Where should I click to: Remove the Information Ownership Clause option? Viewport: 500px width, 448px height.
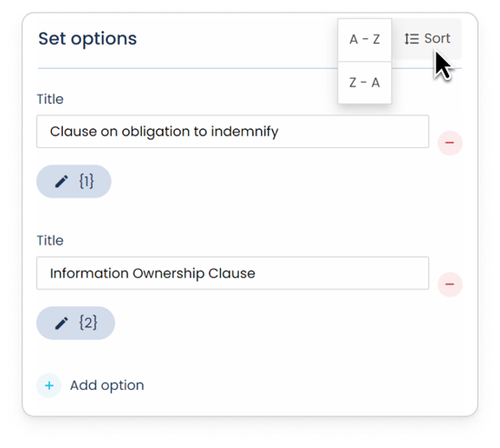pyautogui.click(x=450, y=284)
